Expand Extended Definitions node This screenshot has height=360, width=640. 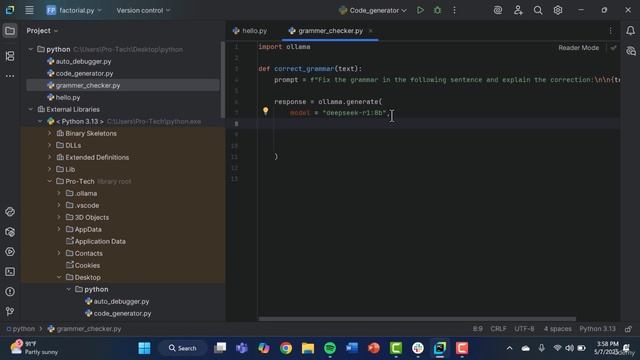click(x=50, y=157)
